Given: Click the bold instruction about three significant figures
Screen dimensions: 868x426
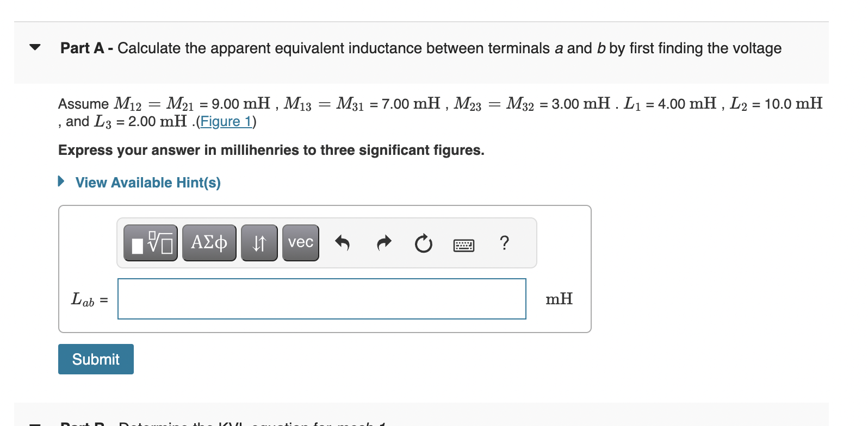Looking at the screenshot, I should [271, 150].
